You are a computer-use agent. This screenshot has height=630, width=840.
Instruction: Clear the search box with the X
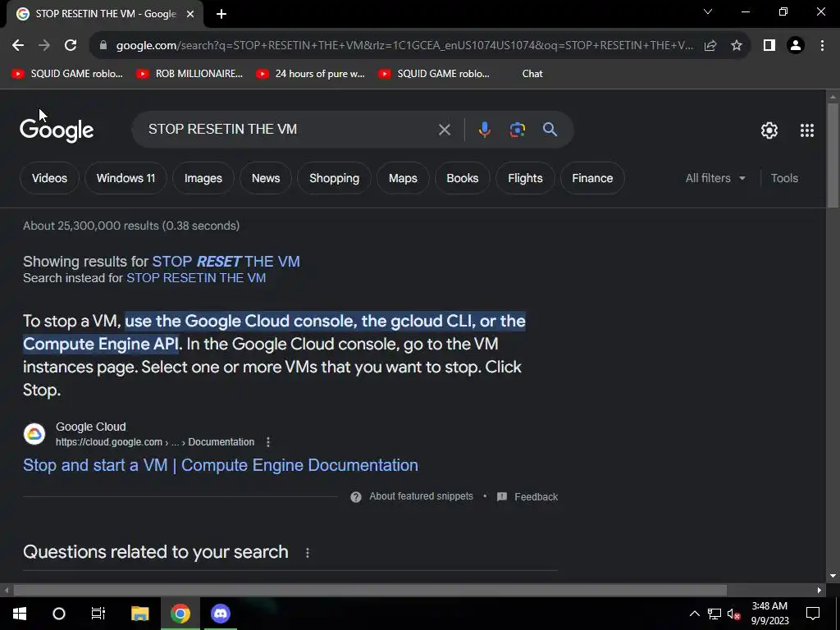(444, 130)
